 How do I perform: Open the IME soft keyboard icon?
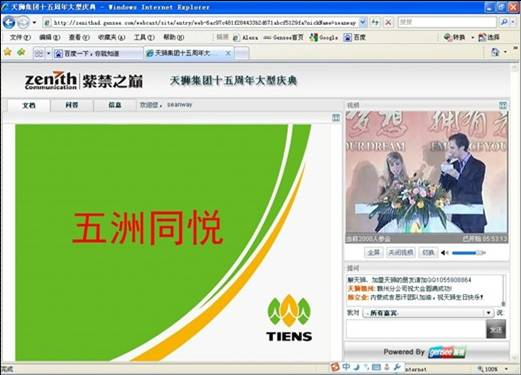[x=376, y=367]
